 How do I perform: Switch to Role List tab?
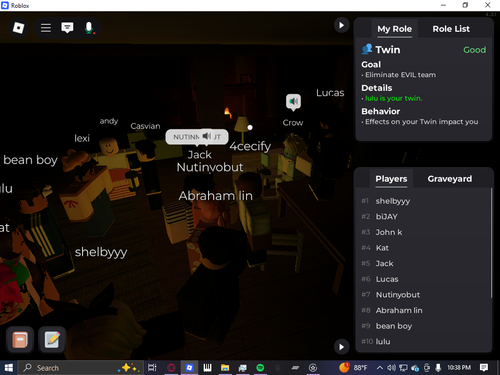pos(451,29)
